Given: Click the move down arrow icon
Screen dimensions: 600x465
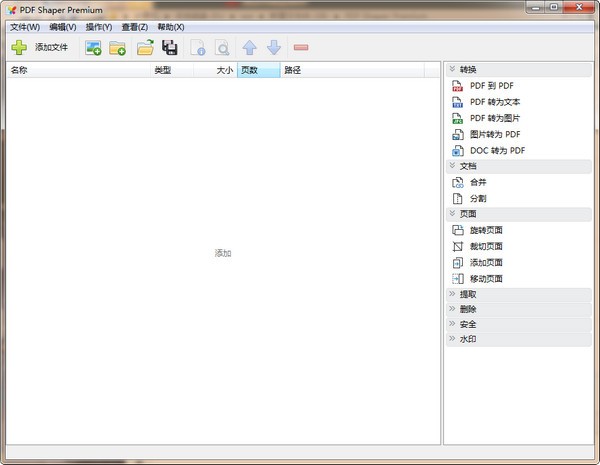Looking at the screenshot, I should coord(273,48).
